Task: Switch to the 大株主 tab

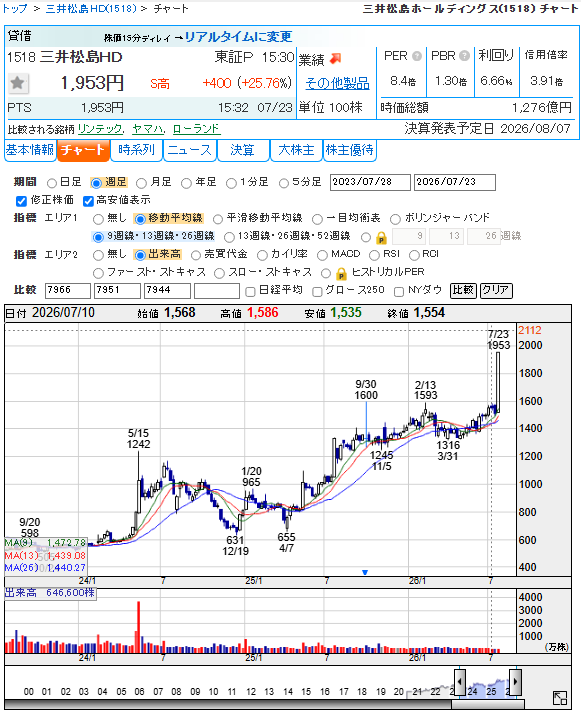Action: [x=296, y=150]
